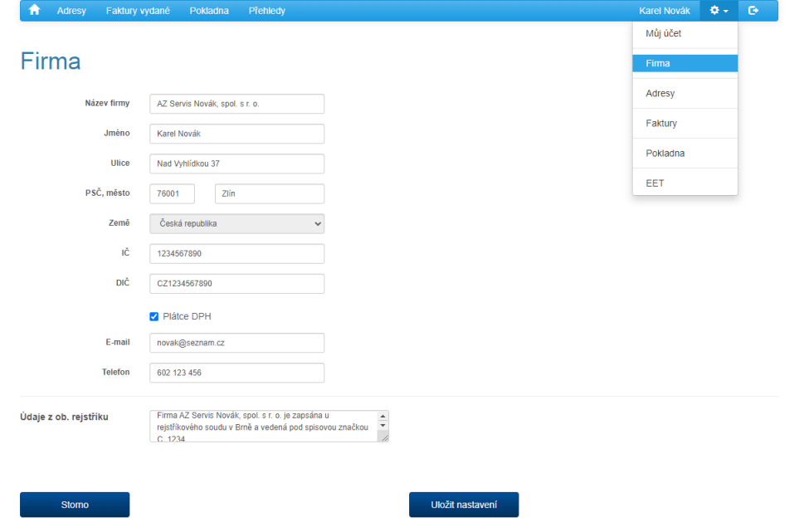Click the Storno button
The width and height of the screenshot is (799, 532).
75,505
